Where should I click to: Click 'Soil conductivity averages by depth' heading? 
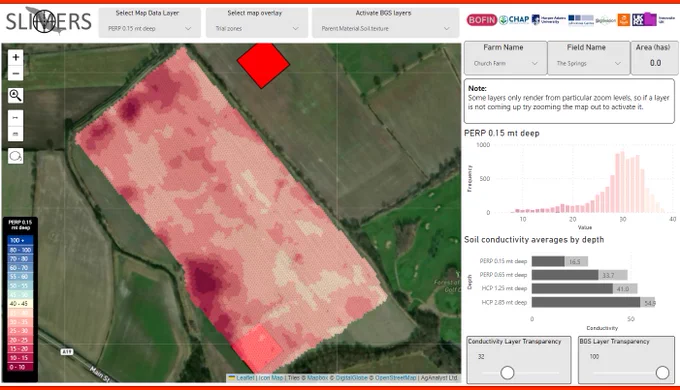(x=534, y=239)
